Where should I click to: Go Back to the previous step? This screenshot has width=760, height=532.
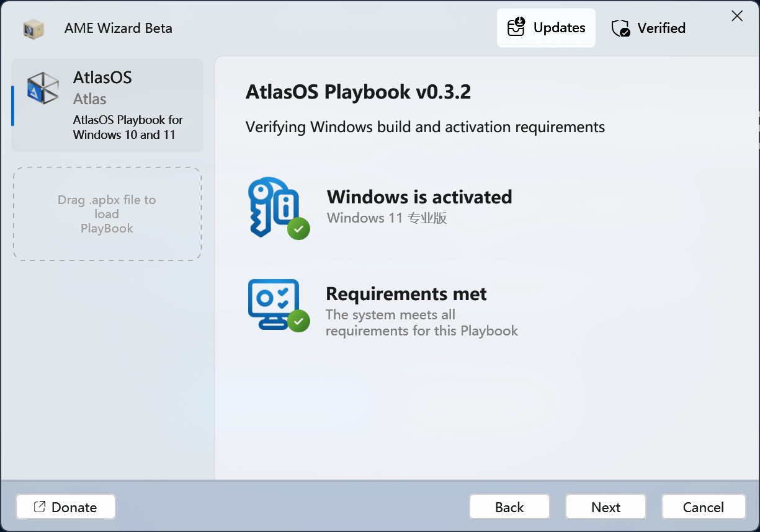pyautogui.click(x=509, y=507)
